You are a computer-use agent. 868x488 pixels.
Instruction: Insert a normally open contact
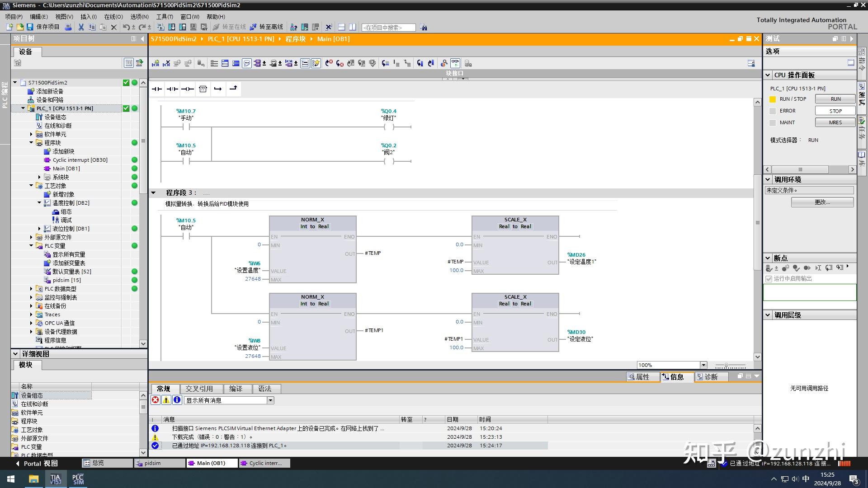coord(157,89)
